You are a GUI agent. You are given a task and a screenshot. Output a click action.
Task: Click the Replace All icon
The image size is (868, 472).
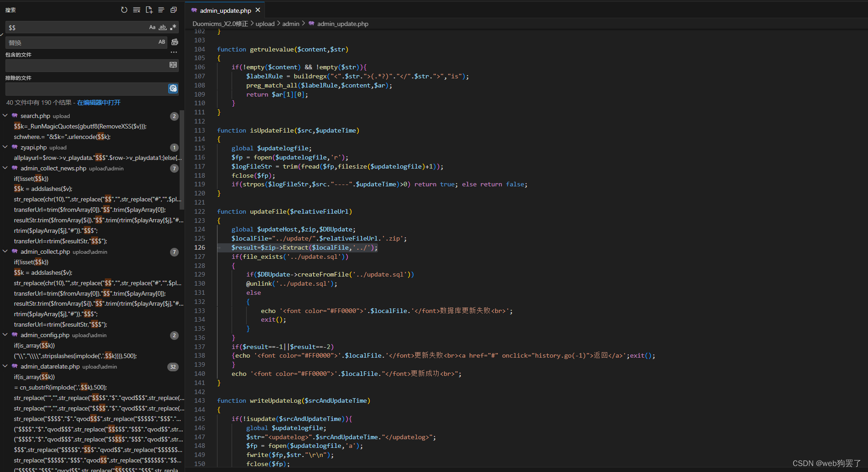(x=175, y=42)
